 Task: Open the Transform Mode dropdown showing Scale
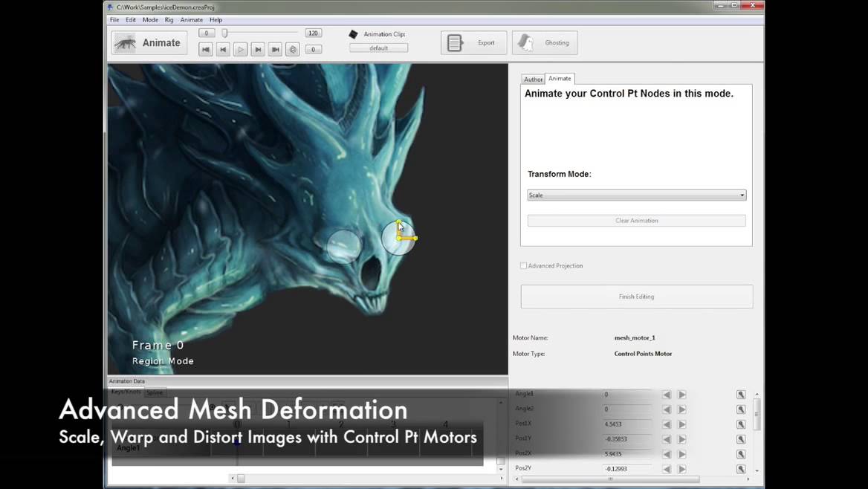point(636,195)
